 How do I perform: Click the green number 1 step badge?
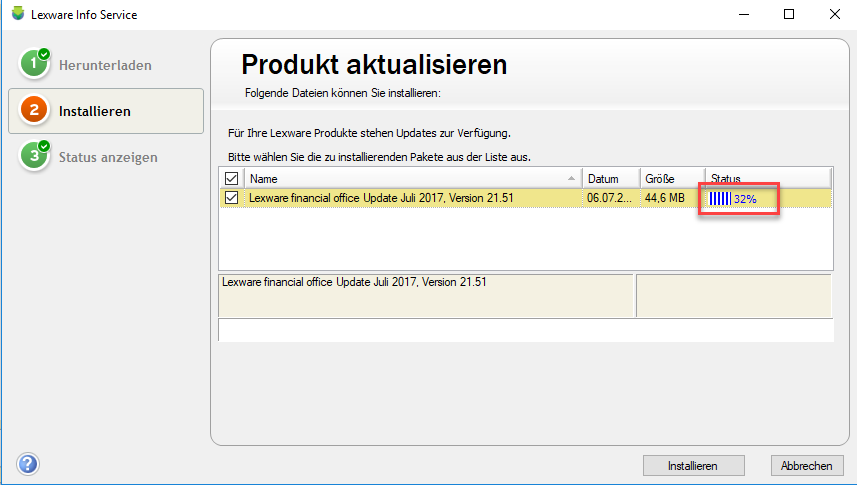click(x=34, y=65)
